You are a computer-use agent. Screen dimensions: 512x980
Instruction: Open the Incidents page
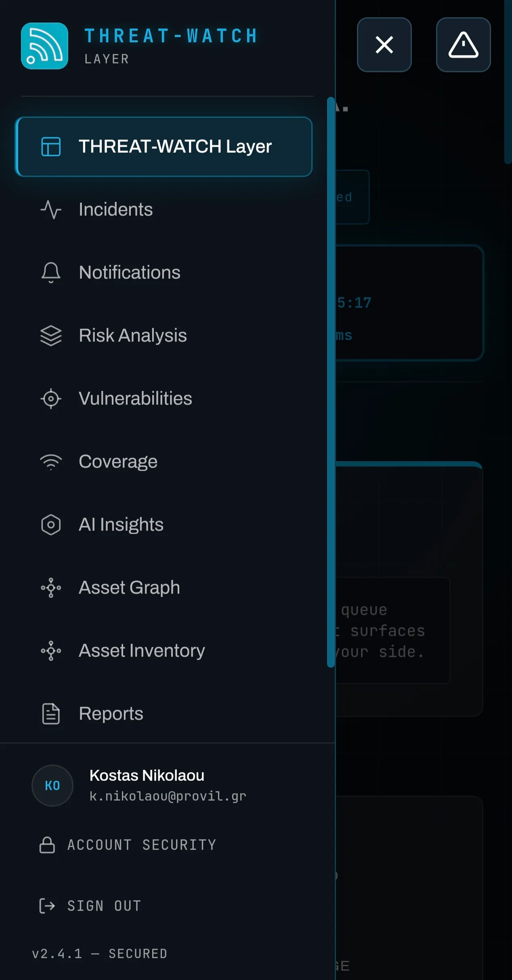[x=164, y=210]
